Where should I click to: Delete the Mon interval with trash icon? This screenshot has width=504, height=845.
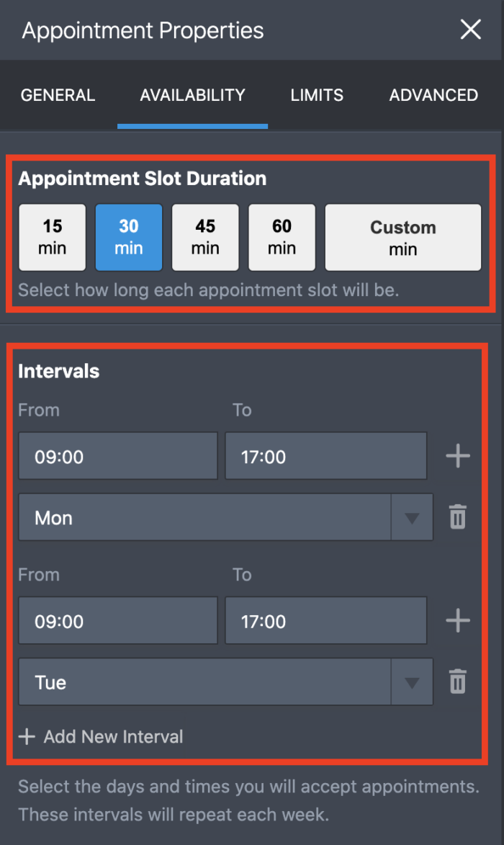pos(458,517)
